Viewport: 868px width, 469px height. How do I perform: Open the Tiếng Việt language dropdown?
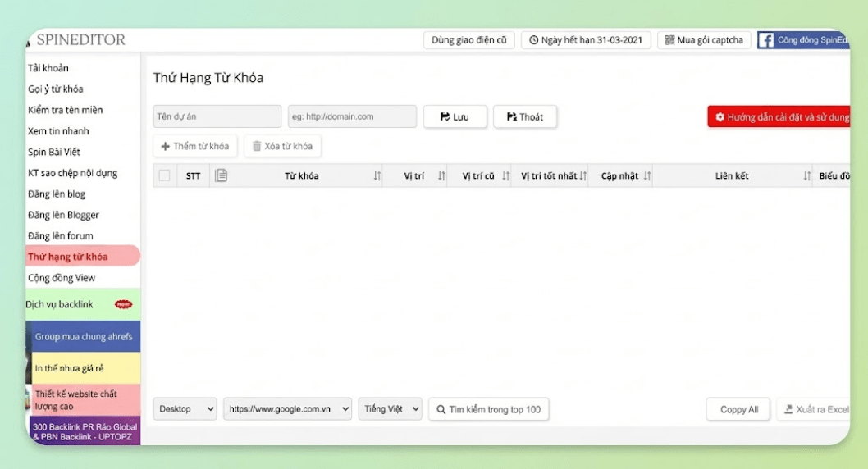(x=390, y=409)
